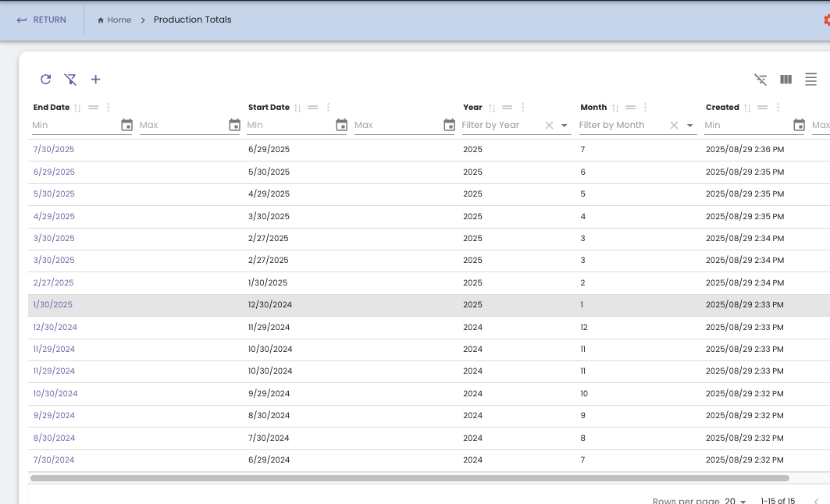Add a new record with plus icon
The width and height of the screenshot is (830, 504).
pos(95,80)
